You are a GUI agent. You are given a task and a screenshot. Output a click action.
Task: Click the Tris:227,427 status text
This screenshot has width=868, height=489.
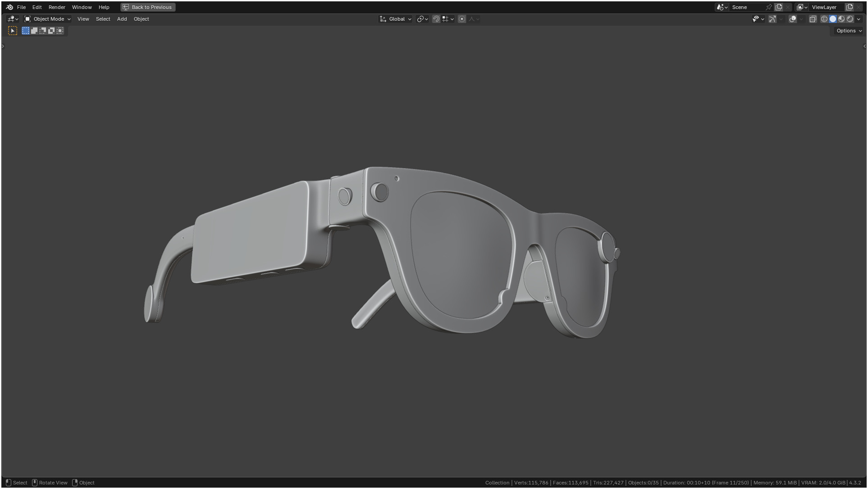608,483
